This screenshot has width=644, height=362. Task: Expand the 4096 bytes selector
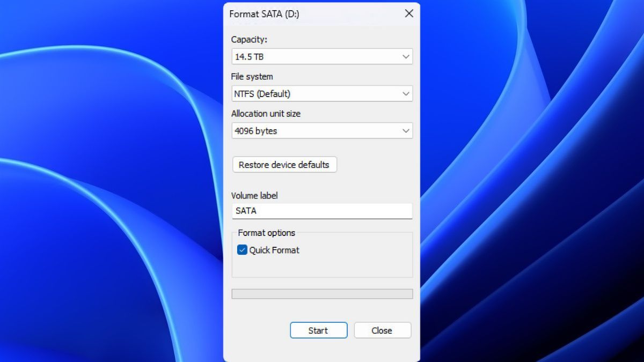pyautogui.click(x=406, y=130)
